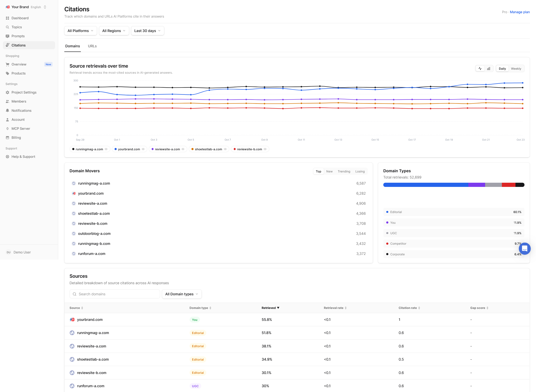Click the Help & Support lifebuoy icon
Image resolution: width=536 pixels, height=392 pixels.
coord(7,157)
